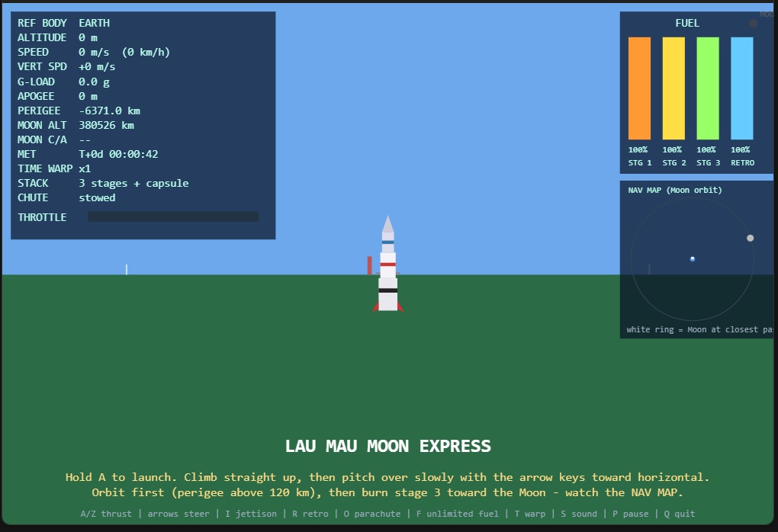Viewport: 778px width, 532px height.
Task: Click the ALTITUDE reading 0 m
Action: tap(88, 37)
